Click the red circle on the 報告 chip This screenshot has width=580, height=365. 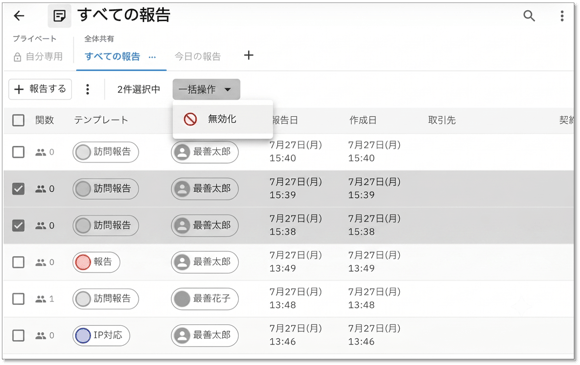(83, 262)
